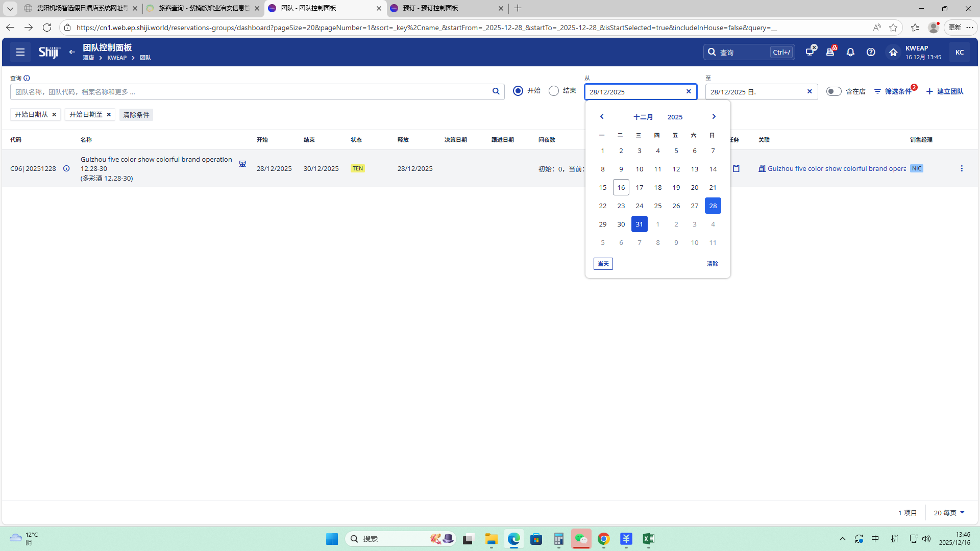Toggle the 含在店 switch
The height and width of the screenshot is (551, 980).
click(x=834, y=91)
